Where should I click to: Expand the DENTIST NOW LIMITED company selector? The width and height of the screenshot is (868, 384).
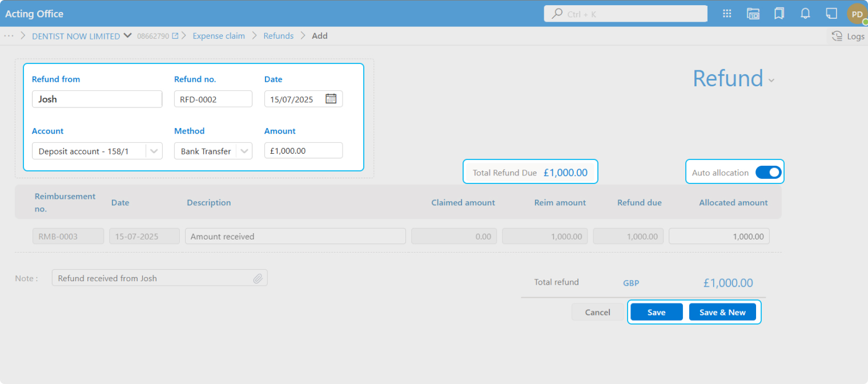click(127, 36)
